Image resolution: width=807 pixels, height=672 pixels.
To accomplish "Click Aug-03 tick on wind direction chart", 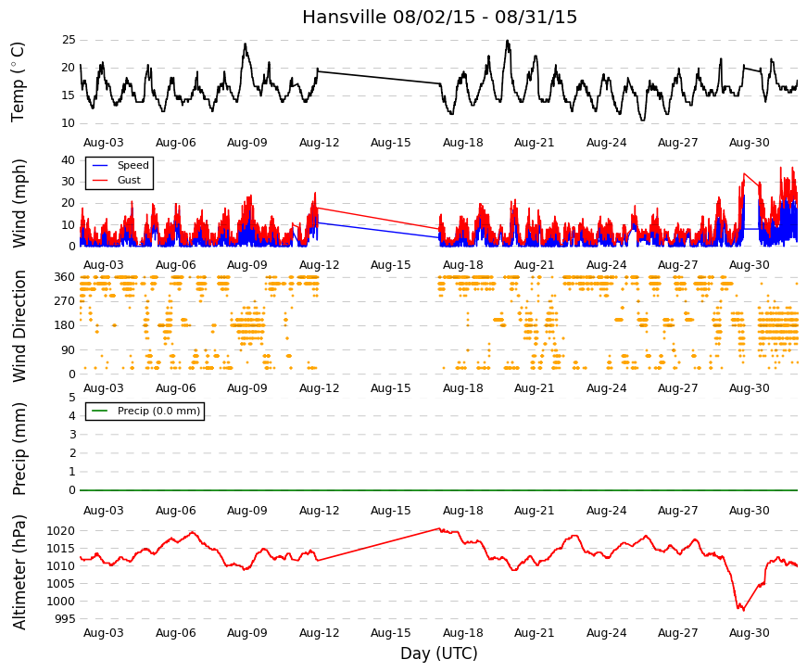I will [104, 388].
